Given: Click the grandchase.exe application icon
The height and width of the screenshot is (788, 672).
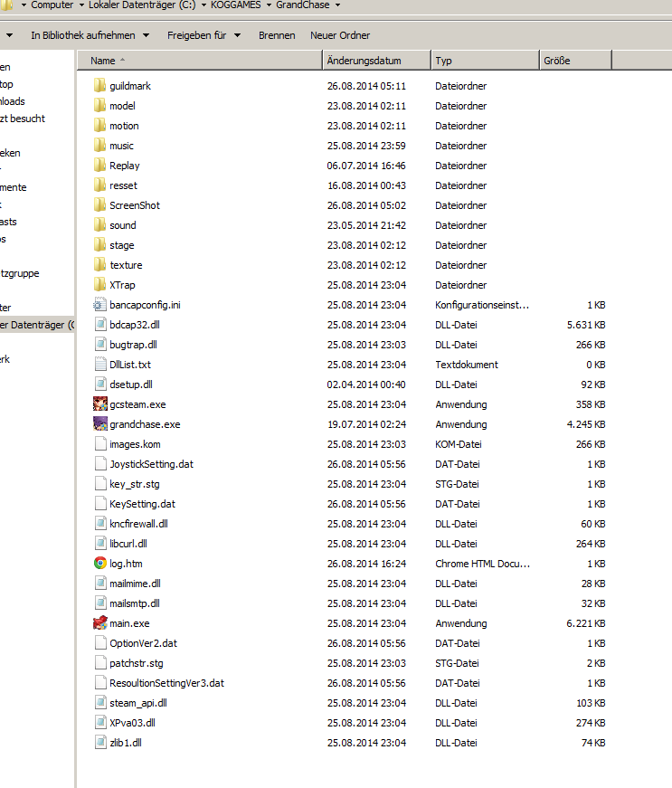Looking at the screenshot, I should [x=100, y=424].
